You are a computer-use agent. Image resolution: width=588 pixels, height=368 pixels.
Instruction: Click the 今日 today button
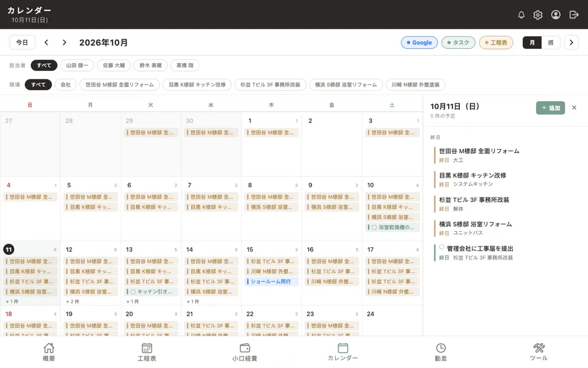click(22, 42)
